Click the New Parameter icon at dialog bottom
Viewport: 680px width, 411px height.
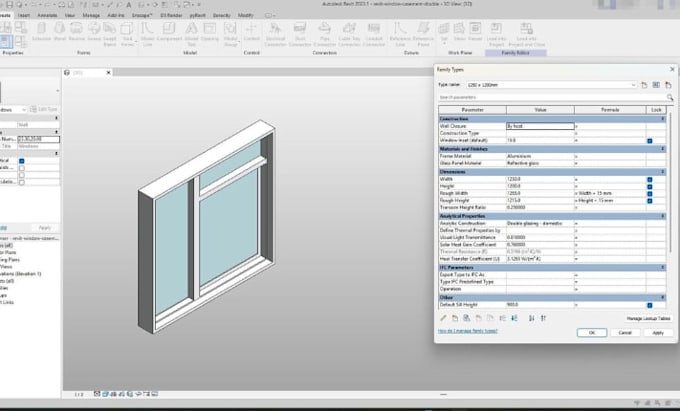(x=455, y=318)
